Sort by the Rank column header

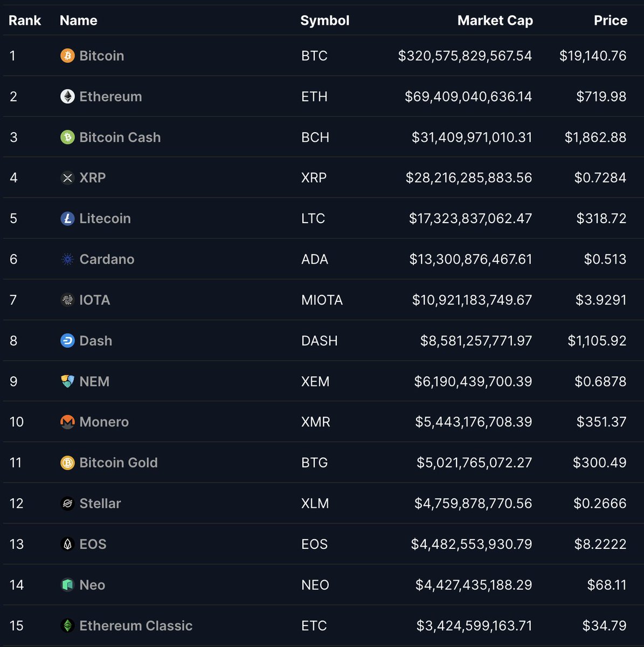click(25, 20)
